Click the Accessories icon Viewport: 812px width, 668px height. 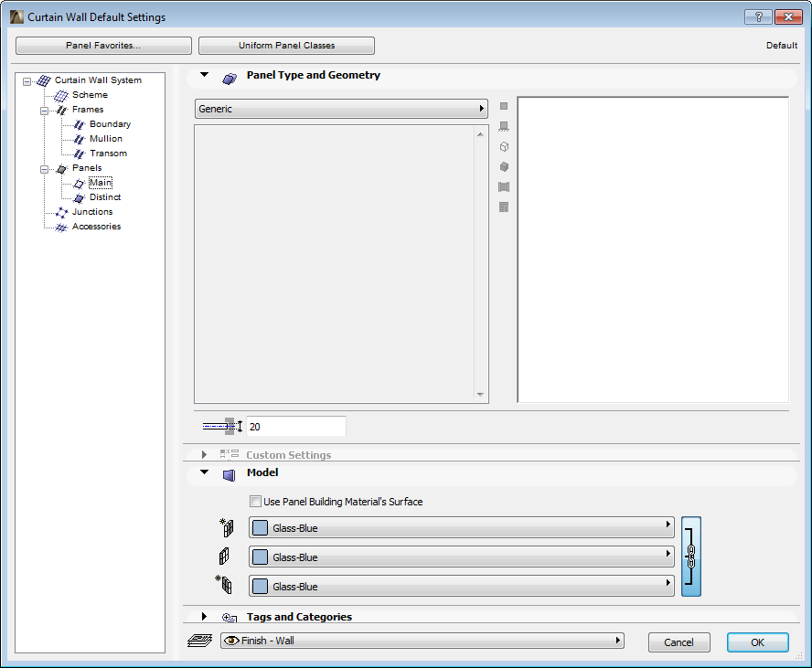pyautogui.click(x=61, y=228)
